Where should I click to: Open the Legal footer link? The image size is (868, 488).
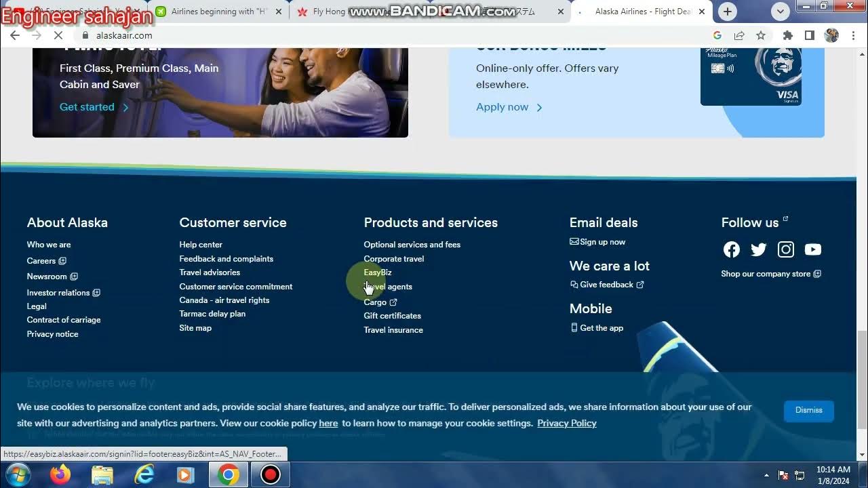tap(37, 306)
